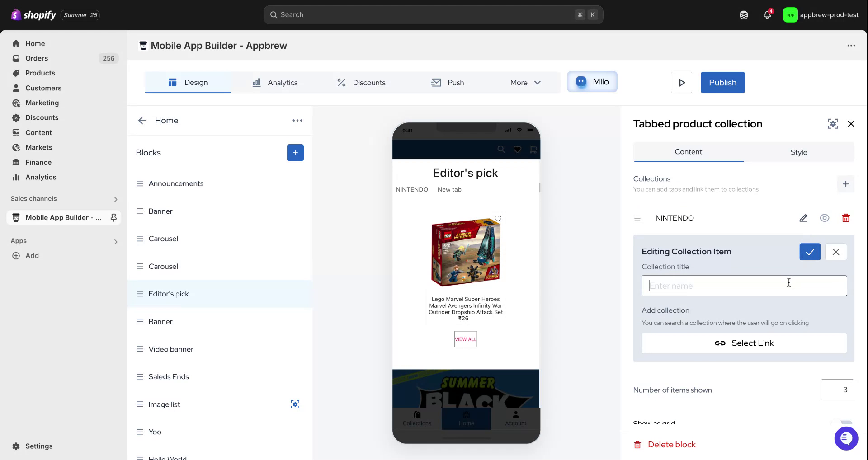The width and height of the screenshot is (868, 460).
Task: Switch to the Style tab
Action: click(798, 152)
